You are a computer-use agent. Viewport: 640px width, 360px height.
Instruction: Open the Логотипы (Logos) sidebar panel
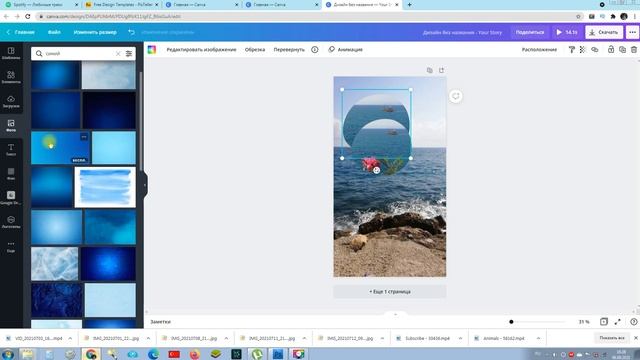(11, 222)
